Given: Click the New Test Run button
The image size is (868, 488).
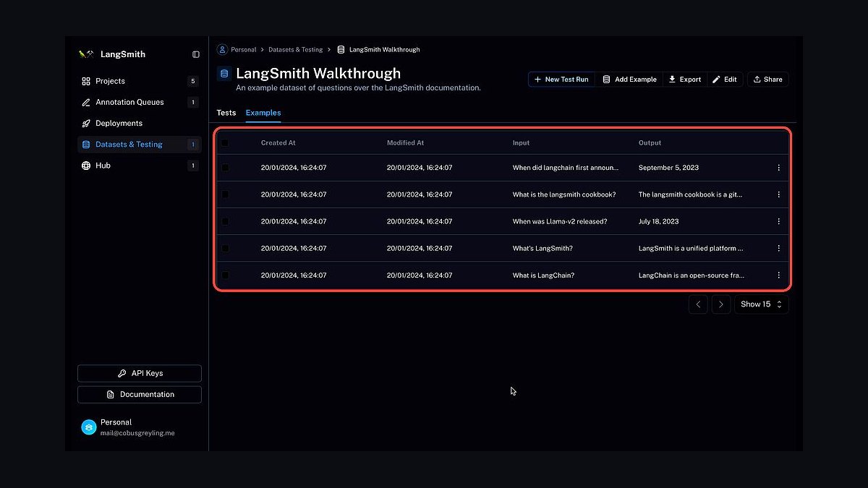Looking at the screenshot, I should [561, 80].
